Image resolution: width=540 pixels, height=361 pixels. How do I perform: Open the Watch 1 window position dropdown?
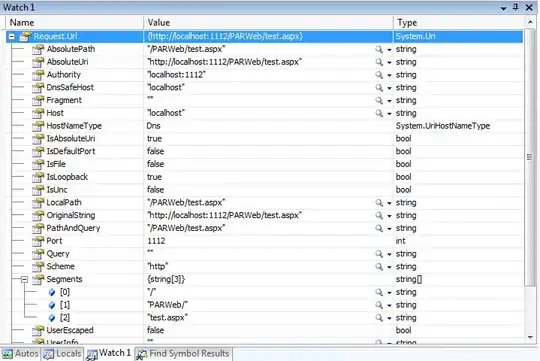pyautogui.click(x=503, y=8)
